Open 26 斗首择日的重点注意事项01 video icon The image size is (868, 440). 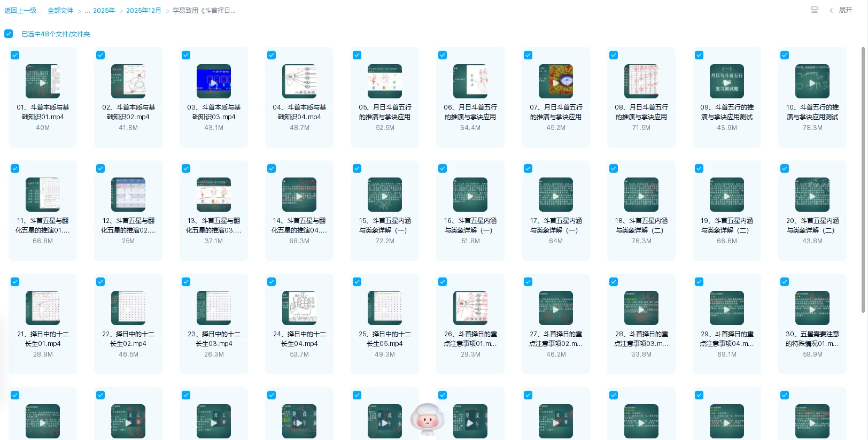coord(470,308)
